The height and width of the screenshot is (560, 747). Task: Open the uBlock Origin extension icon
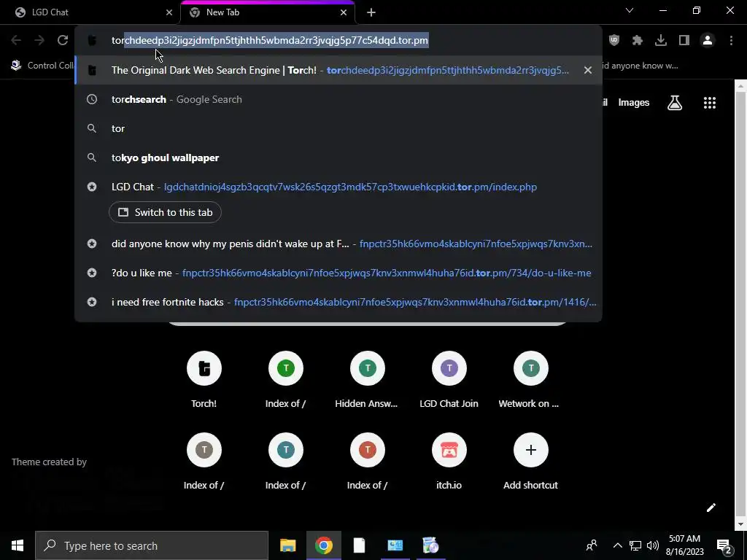(614, 41)
